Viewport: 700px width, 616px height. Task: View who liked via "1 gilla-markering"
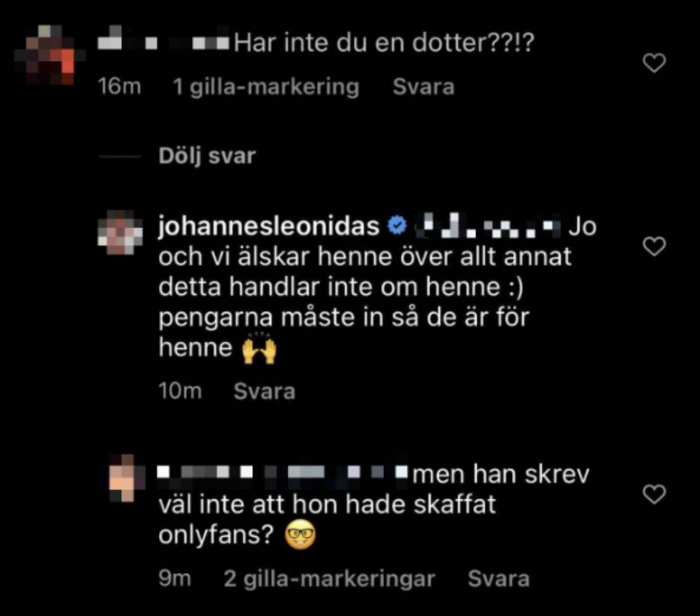[x=266, y=87]
